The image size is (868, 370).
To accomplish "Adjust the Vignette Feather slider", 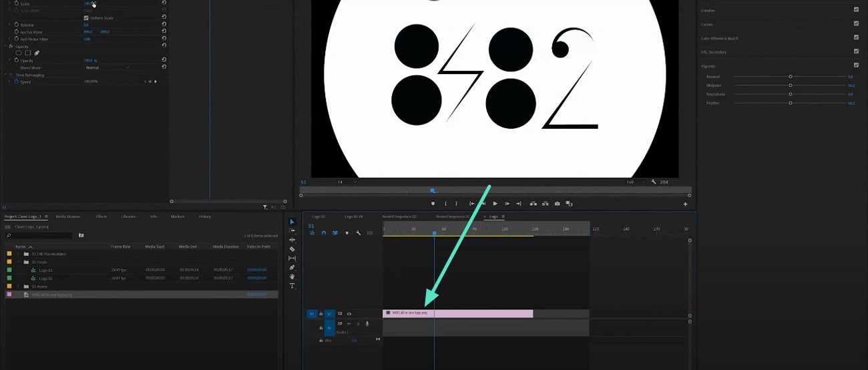I will coord(791,103).
